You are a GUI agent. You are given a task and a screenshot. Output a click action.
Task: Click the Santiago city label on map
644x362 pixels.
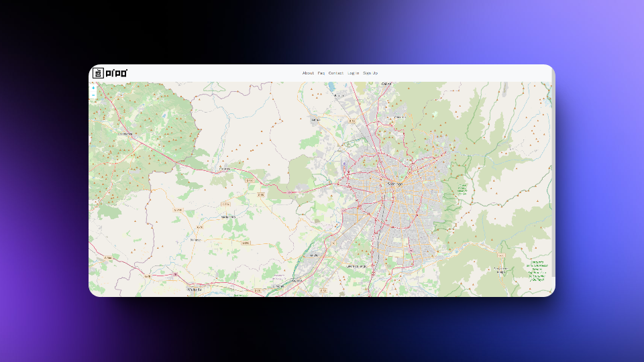point(394,184)
